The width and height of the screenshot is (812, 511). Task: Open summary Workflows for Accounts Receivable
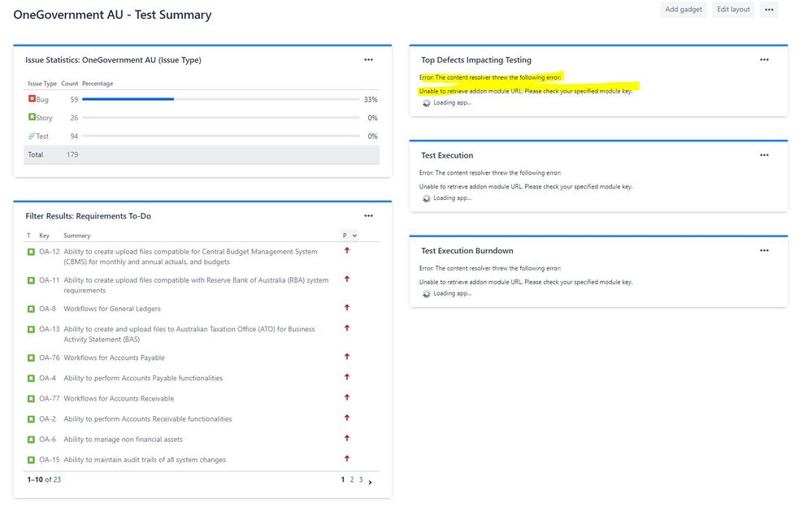click(x=119, y=399)
